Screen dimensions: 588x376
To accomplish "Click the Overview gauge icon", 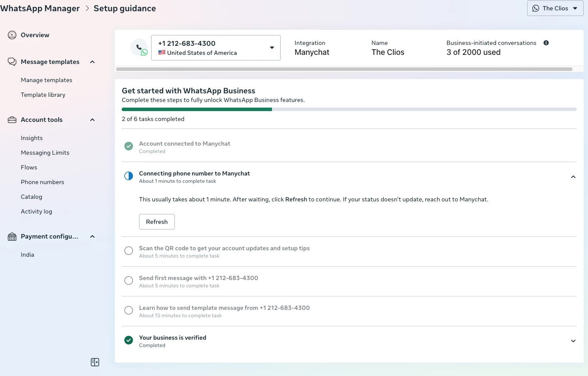I will [x=12, y=35].
